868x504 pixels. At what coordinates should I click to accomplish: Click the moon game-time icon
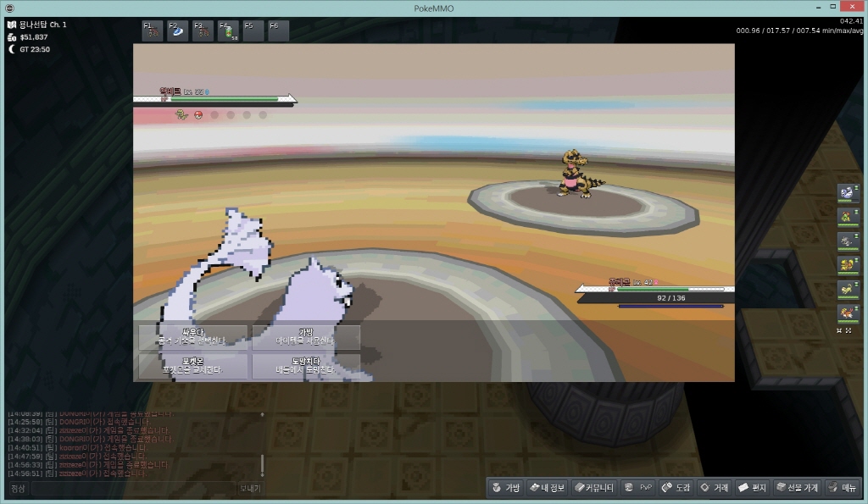pos(11,49)
